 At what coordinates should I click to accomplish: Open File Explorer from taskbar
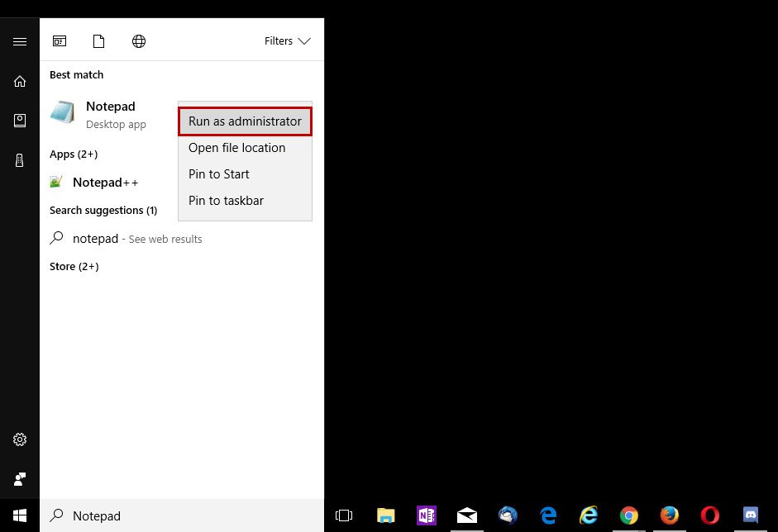pyautogui.click(x=385, y=515)
